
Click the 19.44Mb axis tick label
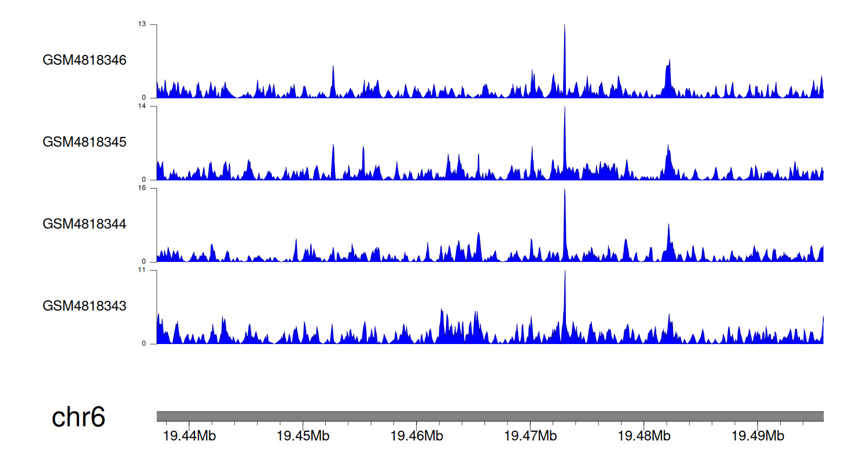point(190,435)
